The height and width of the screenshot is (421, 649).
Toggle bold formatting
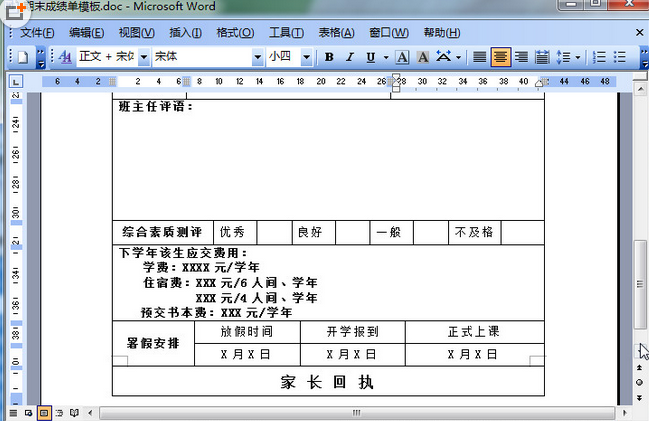329,57
